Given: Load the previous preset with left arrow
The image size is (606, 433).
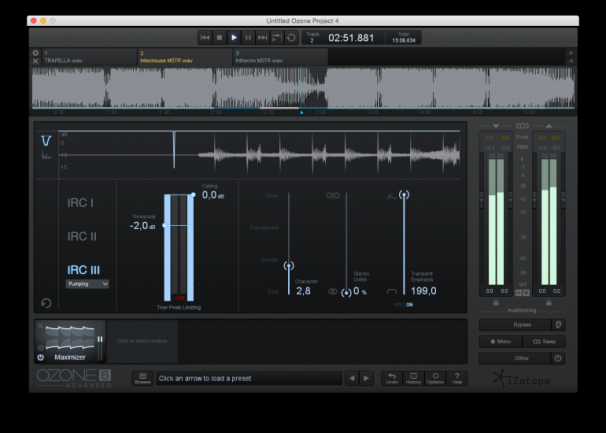Looking at the screenshot, I should (x=351, y=378).
